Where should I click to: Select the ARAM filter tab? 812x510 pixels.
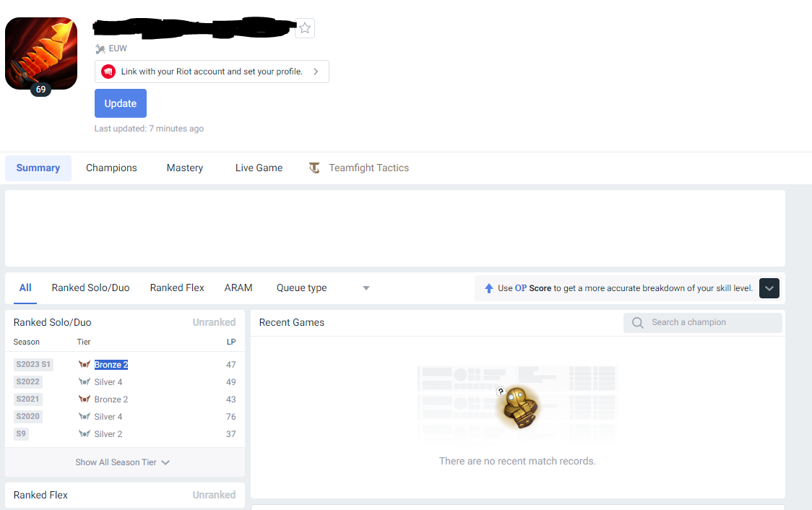pos(238,288)
